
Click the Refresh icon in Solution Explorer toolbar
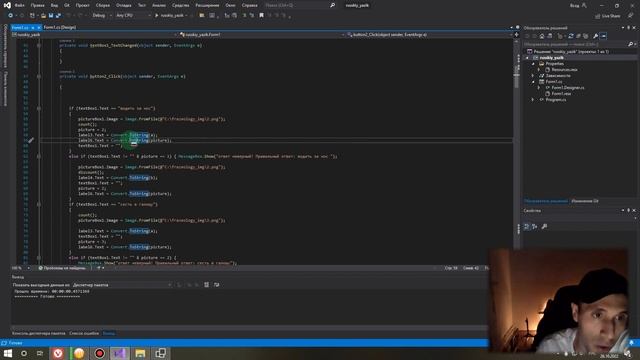[x=571, y=36]
